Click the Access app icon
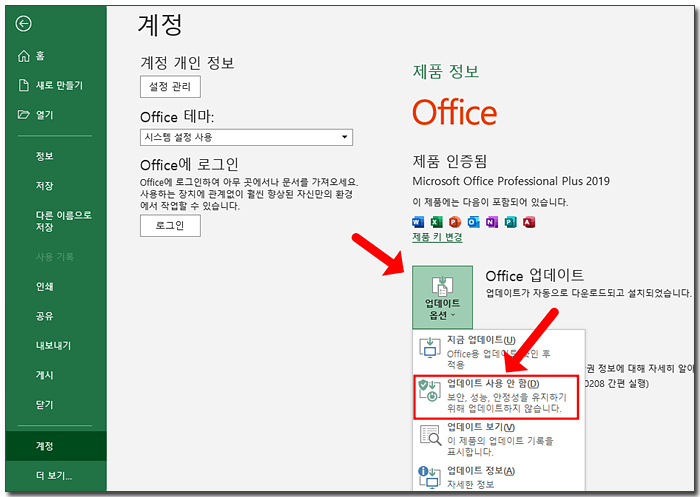This screenshot has height=497, width=700. point(529,222)
